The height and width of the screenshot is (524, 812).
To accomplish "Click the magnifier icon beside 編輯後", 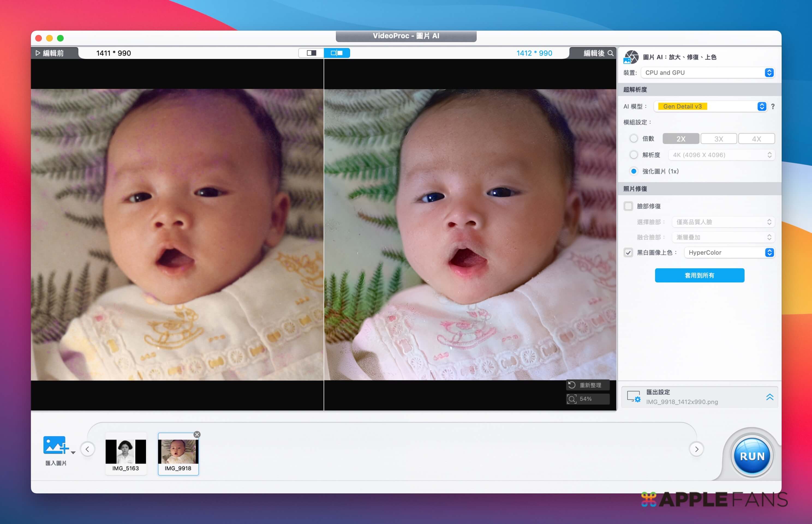I will (x=610, y=53).
